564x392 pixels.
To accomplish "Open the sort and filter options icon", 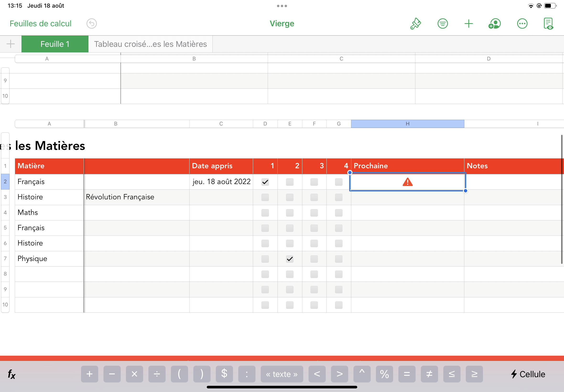I will coord(442,23).
